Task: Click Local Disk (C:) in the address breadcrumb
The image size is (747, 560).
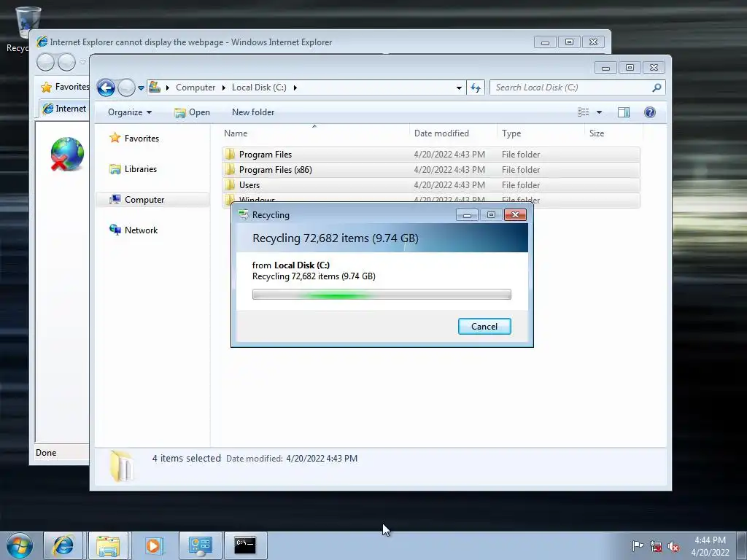Action: 259,87
